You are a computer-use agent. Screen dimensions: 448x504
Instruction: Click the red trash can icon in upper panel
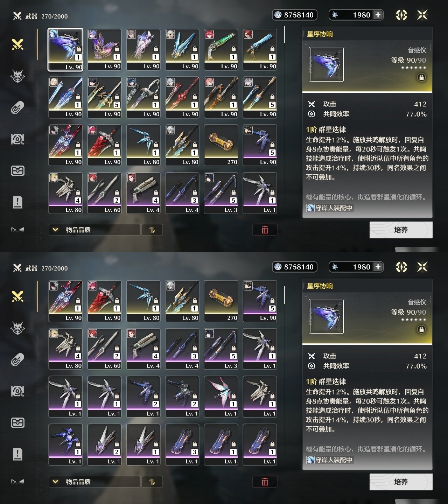point(265,230)
